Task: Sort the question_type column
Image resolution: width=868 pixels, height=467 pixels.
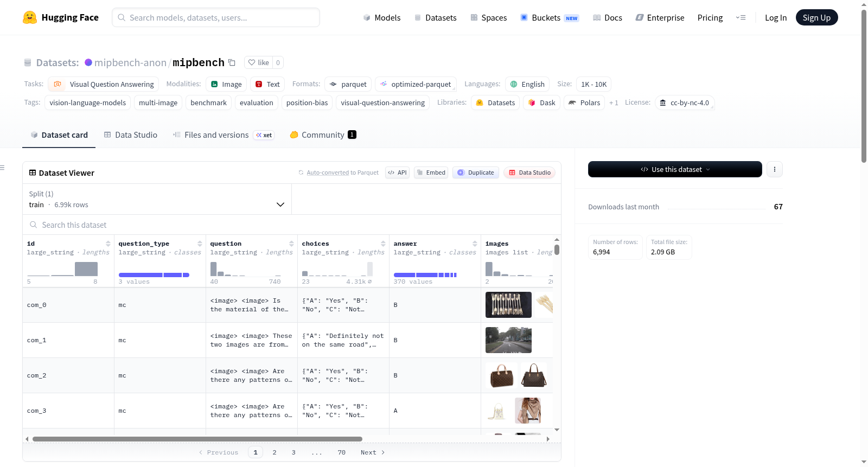Action: pos(200,244)
